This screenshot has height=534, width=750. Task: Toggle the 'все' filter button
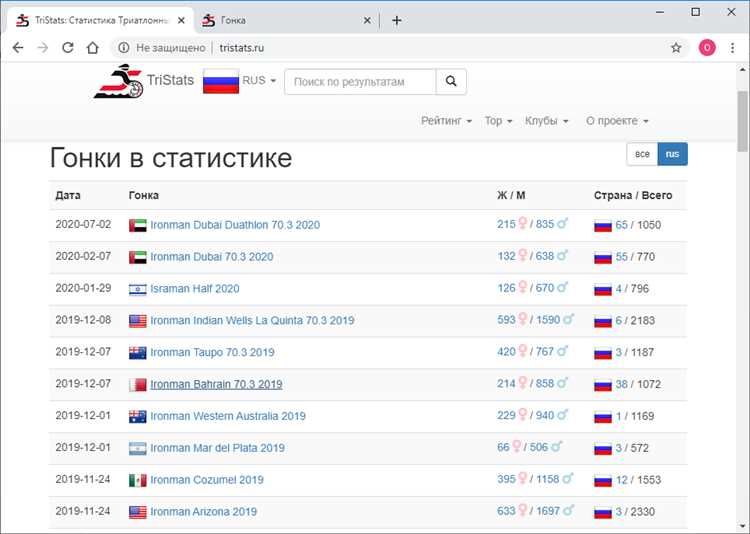(642, 154)
